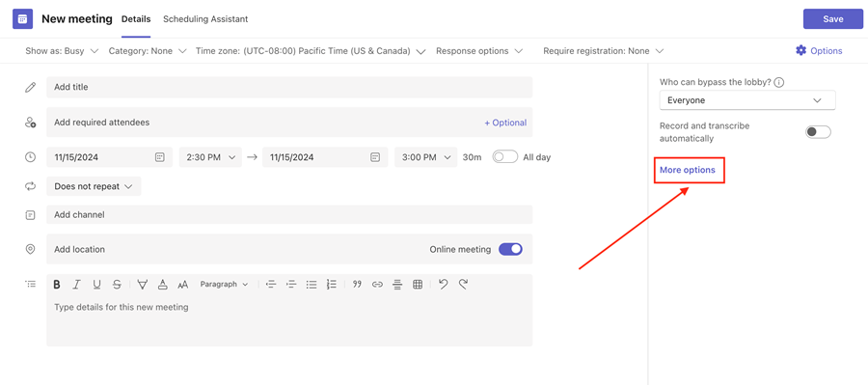Insert a horizontal rule
The height and width of the screenshot is (385, 868).
click(x=397, y=285)
